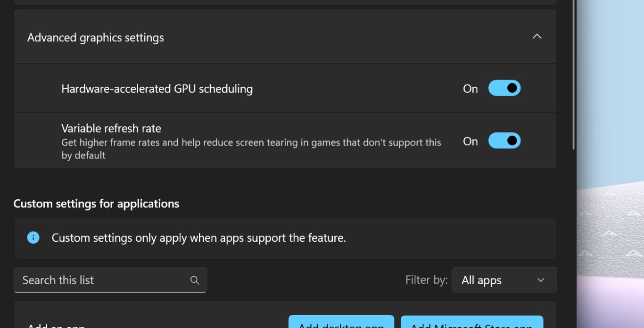Click the settings window vertical scrollbar
The height and width of the screenshot is (328, 644).
(573, 75)
